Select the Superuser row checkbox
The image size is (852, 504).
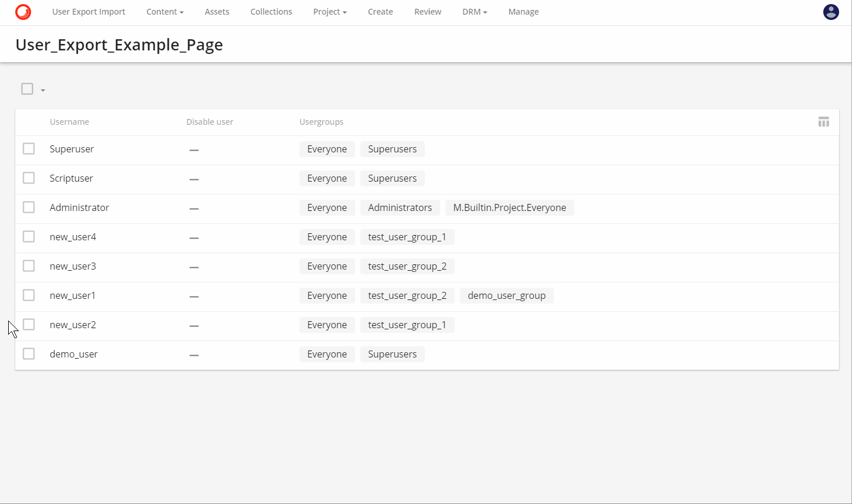[x=29, y=149]
